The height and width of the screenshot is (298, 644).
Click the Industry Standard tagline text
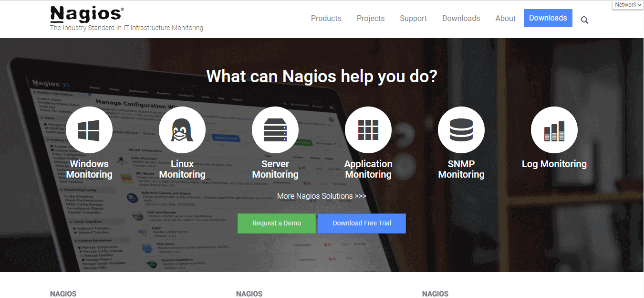pyautogui.click(x=126, y=28)
